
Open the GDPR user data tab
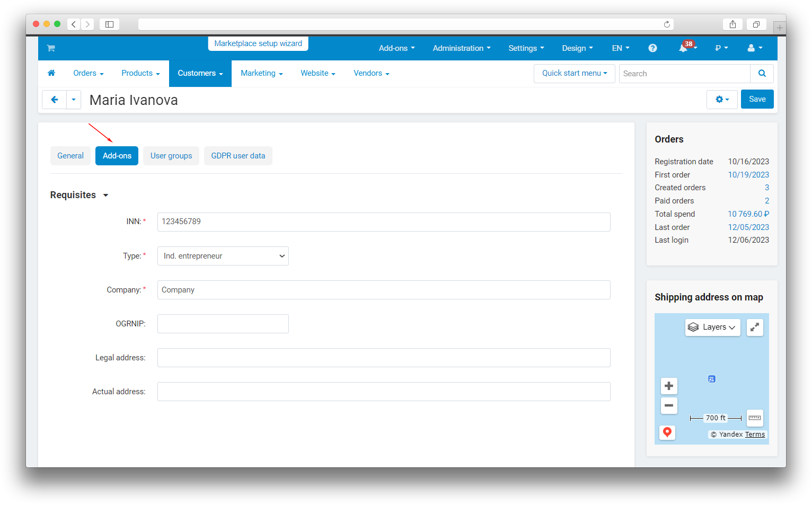238,156
